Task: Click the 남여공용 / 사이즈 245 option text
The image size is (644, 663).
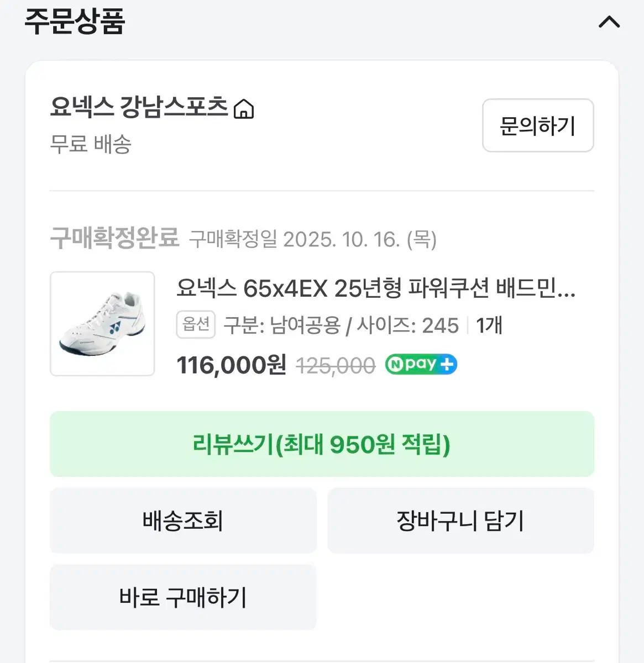Action: coord(341,325)
